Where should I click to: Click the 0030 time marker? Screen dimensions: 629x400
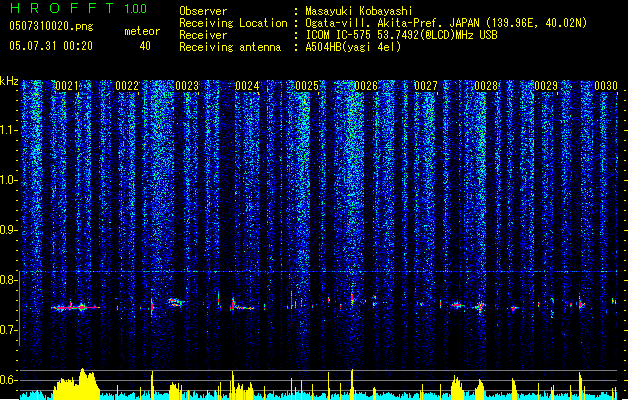606,86
